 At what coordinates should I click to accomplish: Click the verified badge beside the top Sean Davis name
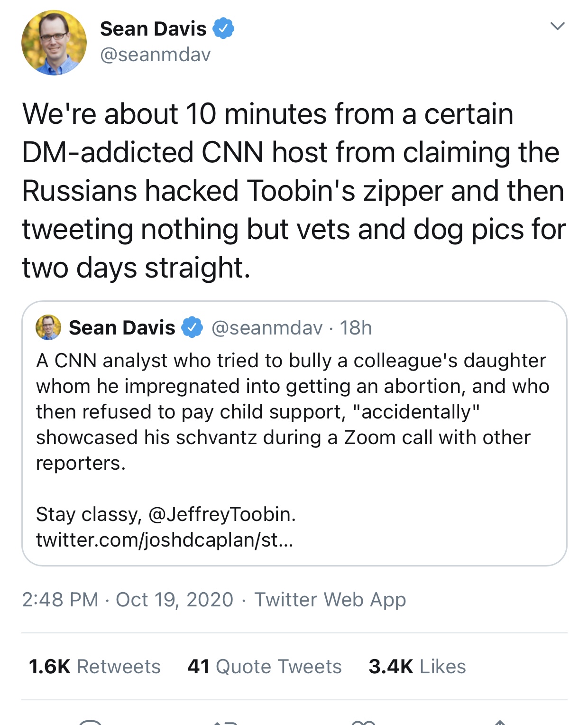point(223,28)
